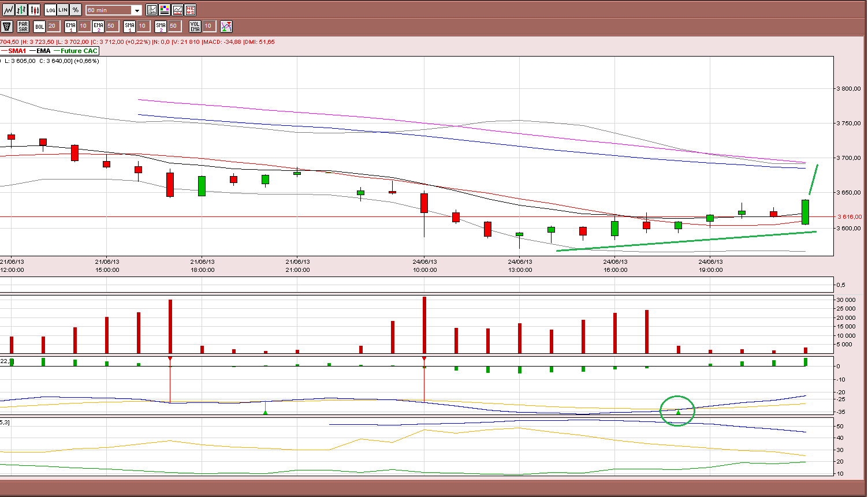The image size is (868, 497).
Task: Click the circled green MACD buy marker
Action: 678,412
